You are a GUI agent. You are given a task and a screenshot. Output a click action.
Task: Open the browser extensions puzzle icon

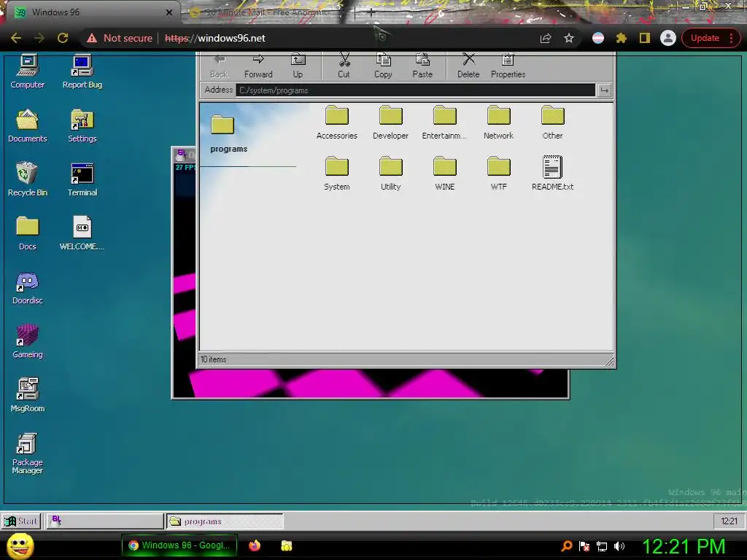622,38
